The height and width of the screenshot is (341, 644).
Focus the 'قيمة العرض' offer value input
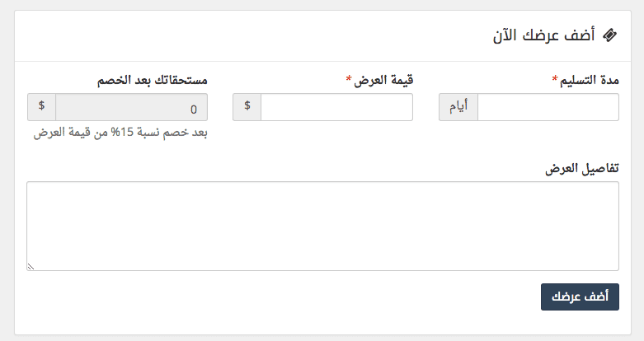click(336, 107)
